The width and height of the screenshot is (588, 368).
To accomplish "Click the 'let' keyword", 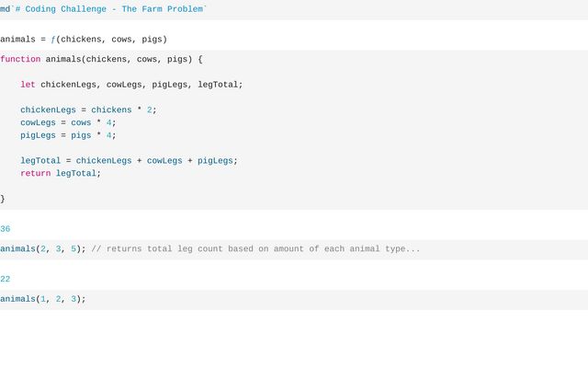I will [28, 85].
